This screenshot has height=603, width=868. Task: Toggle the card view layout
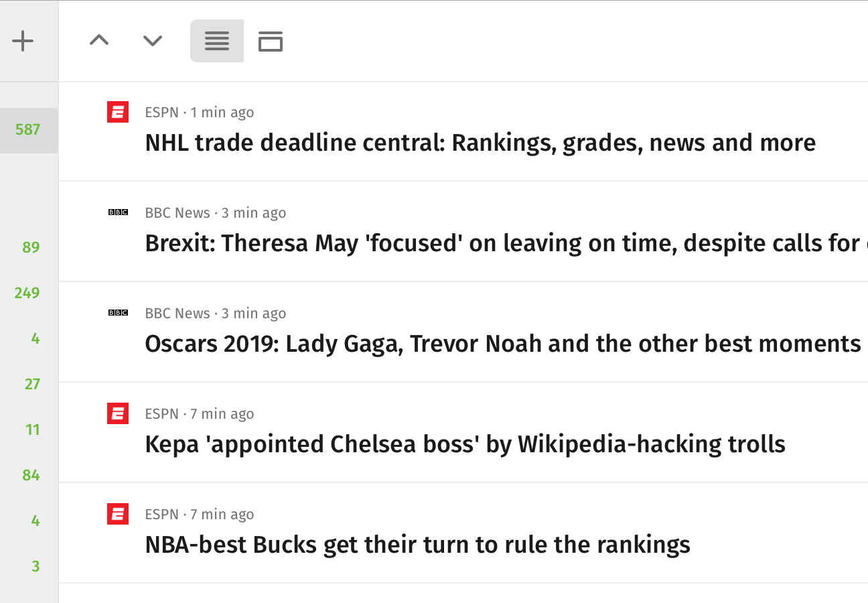(x=271, y=41)
